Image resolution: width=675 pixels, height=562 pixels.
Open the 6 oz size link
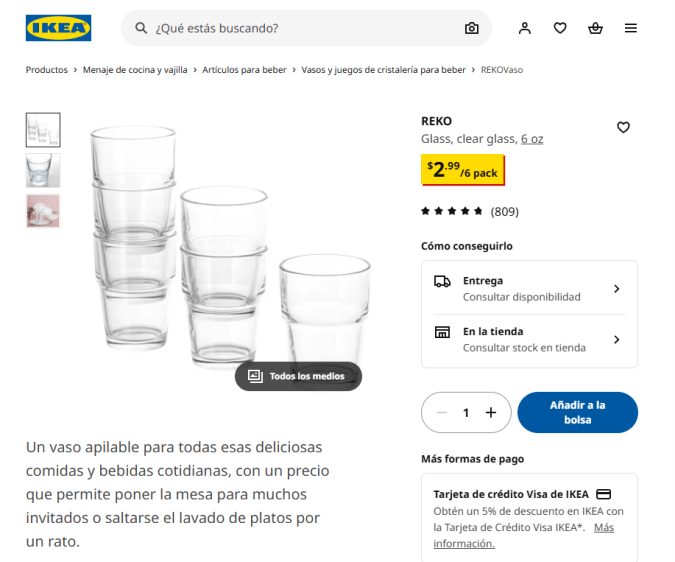531,139
